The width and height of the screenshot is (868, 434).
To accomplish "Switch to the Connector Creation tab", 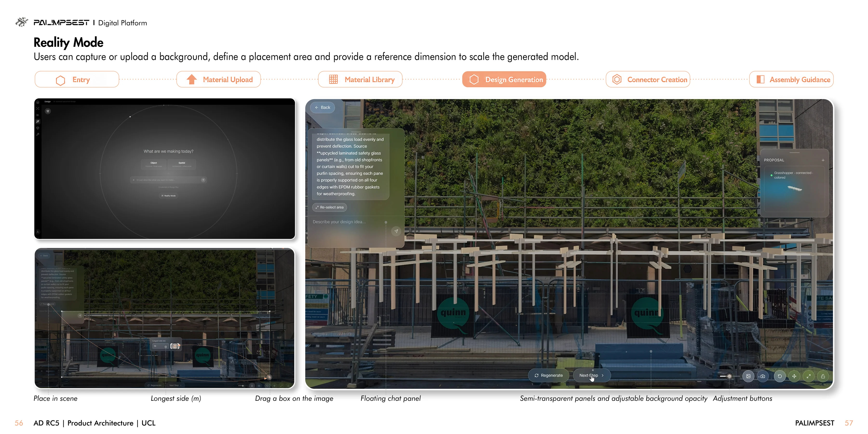I will click(648, 80).
